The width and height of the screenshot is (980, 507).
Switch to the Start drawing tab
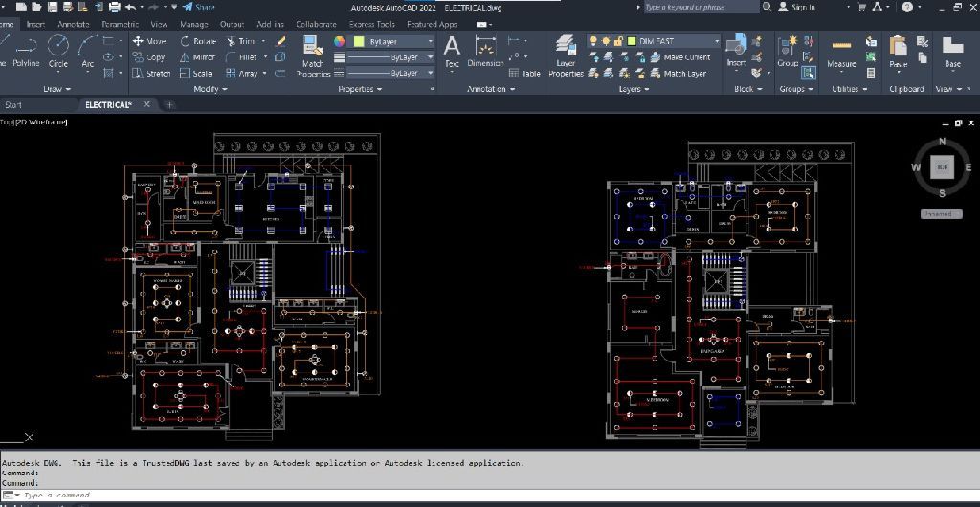[x=13, y=105]
